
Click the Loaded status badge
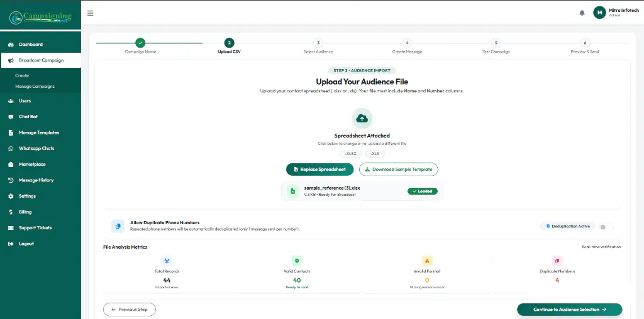coord(423,191)
